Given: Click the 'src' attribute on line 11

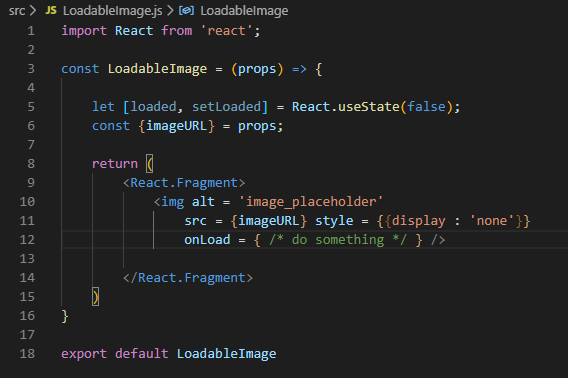Looking at the screenshot, I should pyautogui.click(x=196, y=221).
